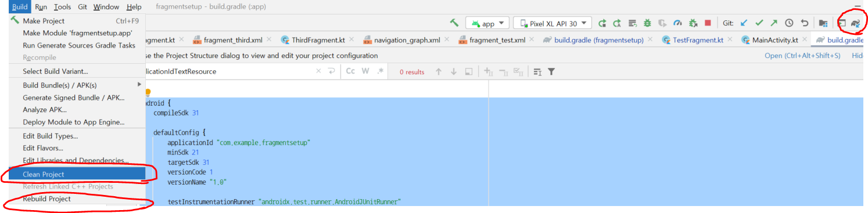Select Edit Build Types... menu item
This screenshot has width=868, height=213.
click(77, 136)
